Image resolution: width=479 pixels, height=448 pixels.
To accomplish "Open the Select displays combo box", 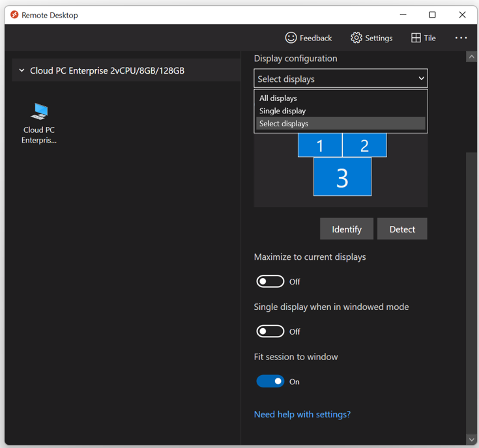I will 341,79.
